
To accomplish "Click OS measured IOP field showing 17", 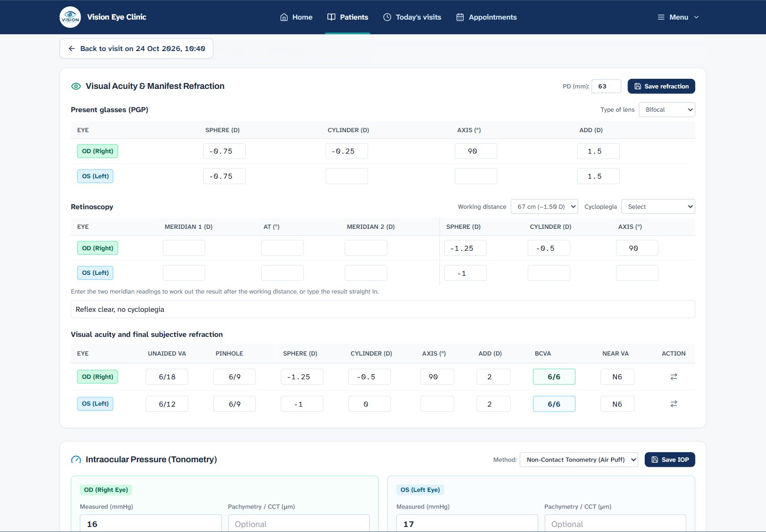I will pos(467,523).
